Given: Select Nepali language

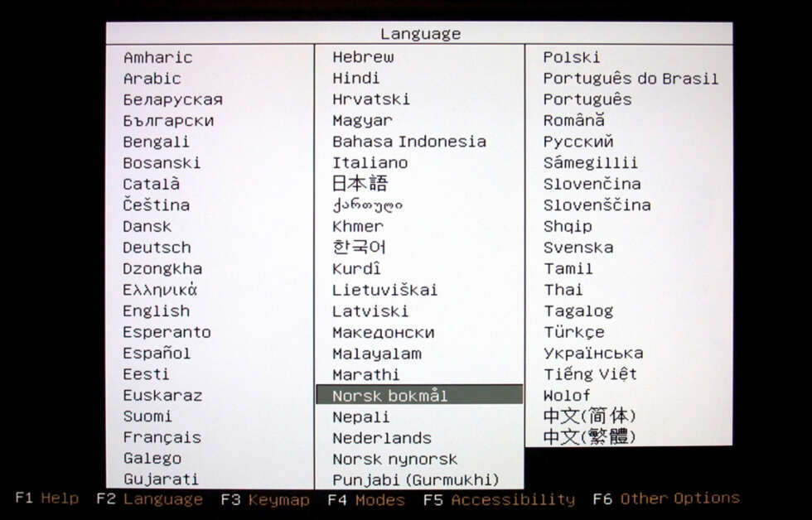Looking at the screenshot, I should (x=361, y=417).
